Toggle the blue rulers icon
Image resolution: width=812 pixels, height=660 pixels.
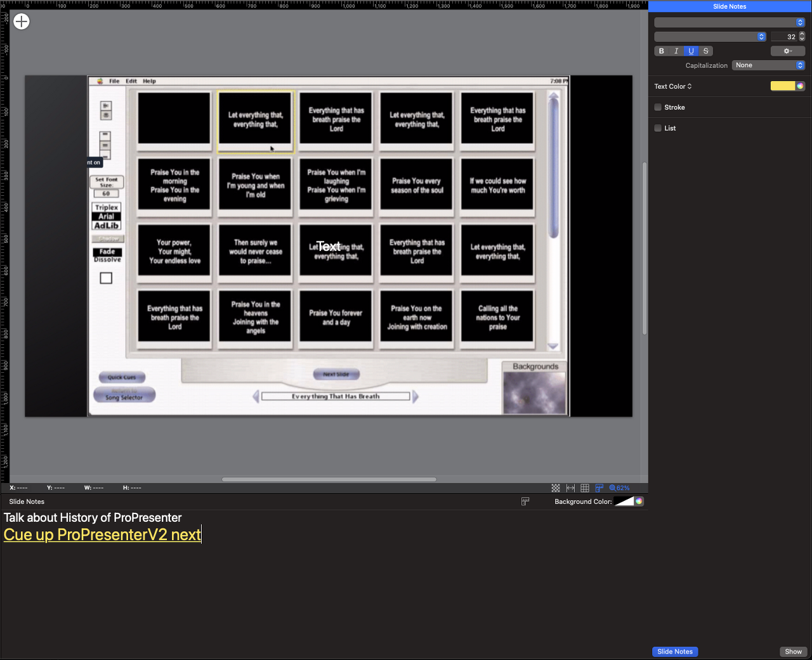point(599,488)
